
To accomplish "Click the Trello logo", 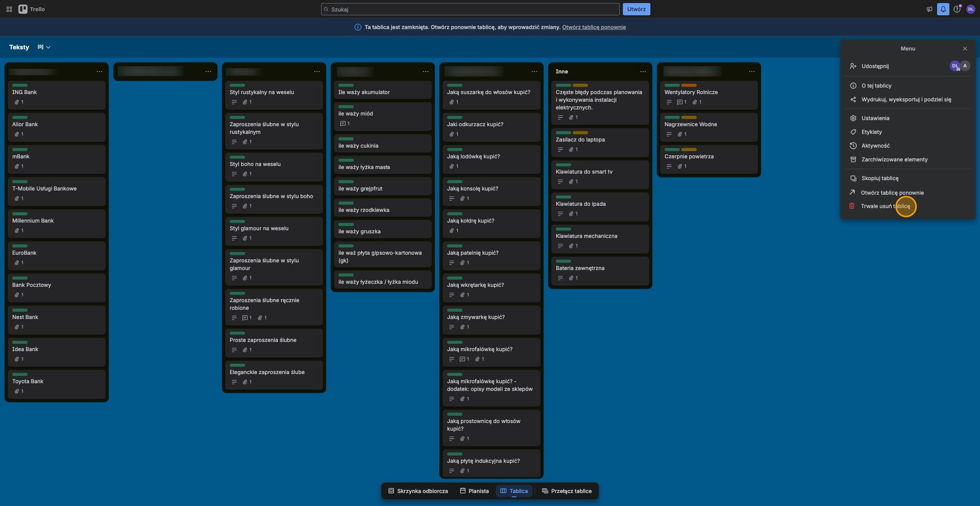I will pos(32,9).
